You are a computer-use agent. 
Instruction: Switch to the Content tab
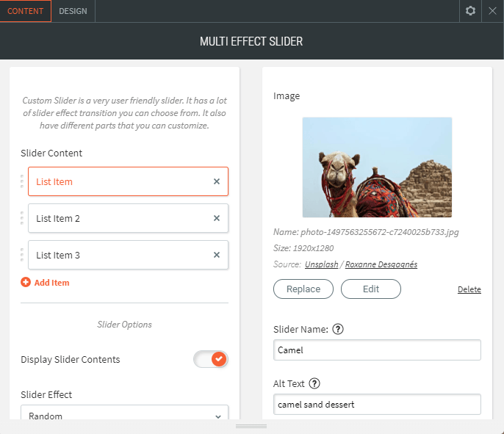coord(26,11)
